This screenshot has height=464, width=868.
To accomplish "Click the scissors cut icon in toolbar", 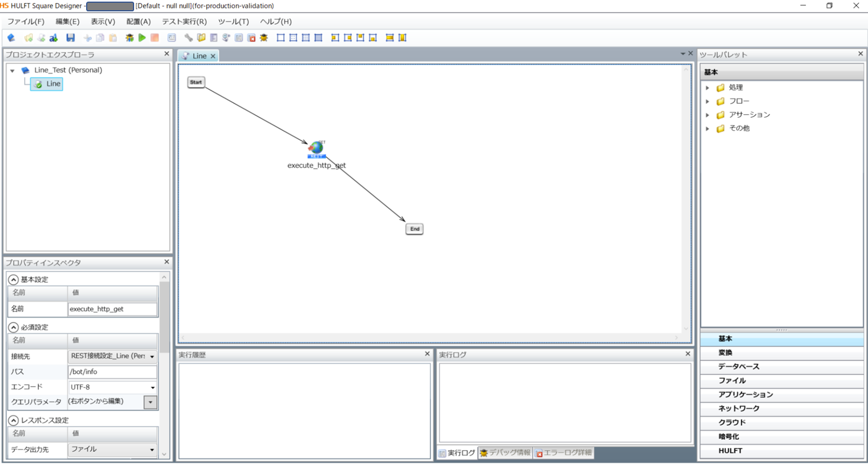I will pos(87,38).
